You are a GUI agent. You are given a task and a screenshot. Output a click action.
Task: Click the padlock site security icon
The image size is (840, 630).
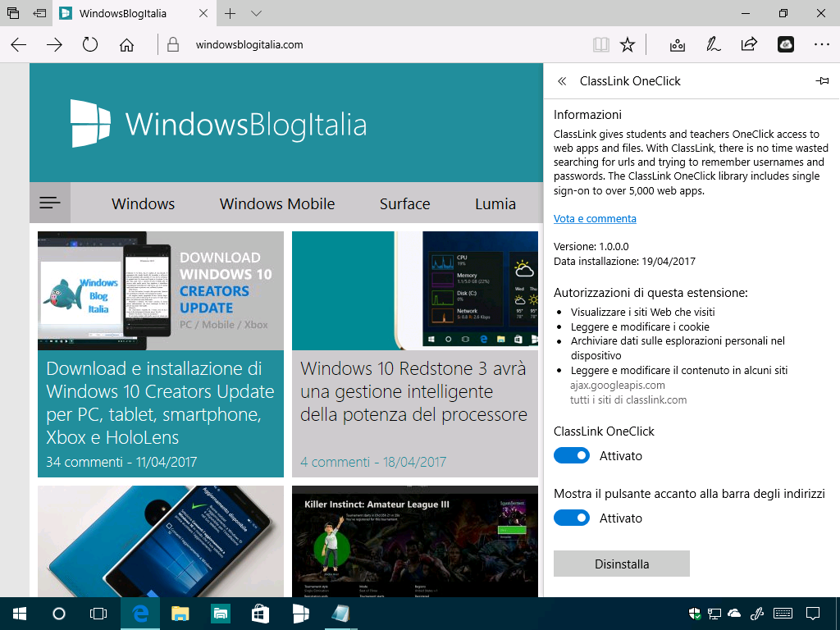click(x=172, y=44)
